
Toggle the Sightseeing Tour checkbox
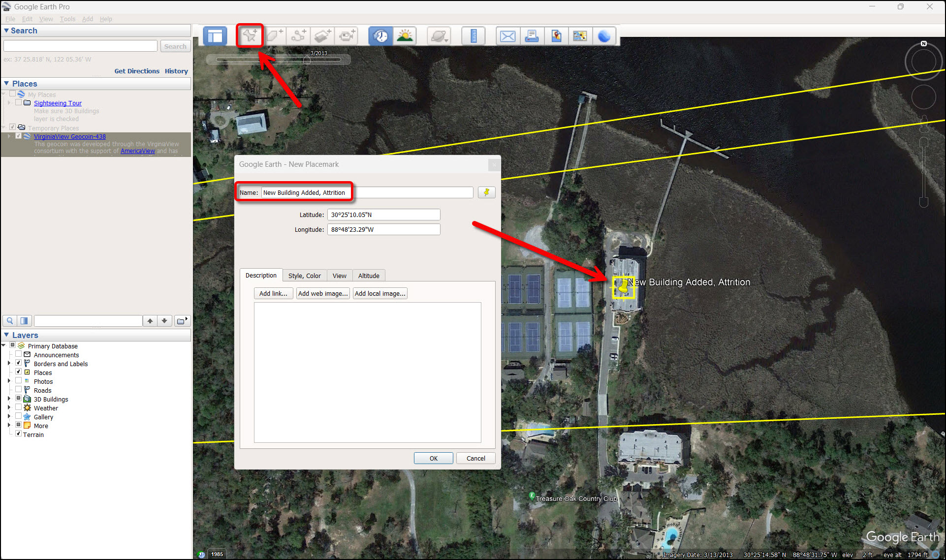[18, 103]
